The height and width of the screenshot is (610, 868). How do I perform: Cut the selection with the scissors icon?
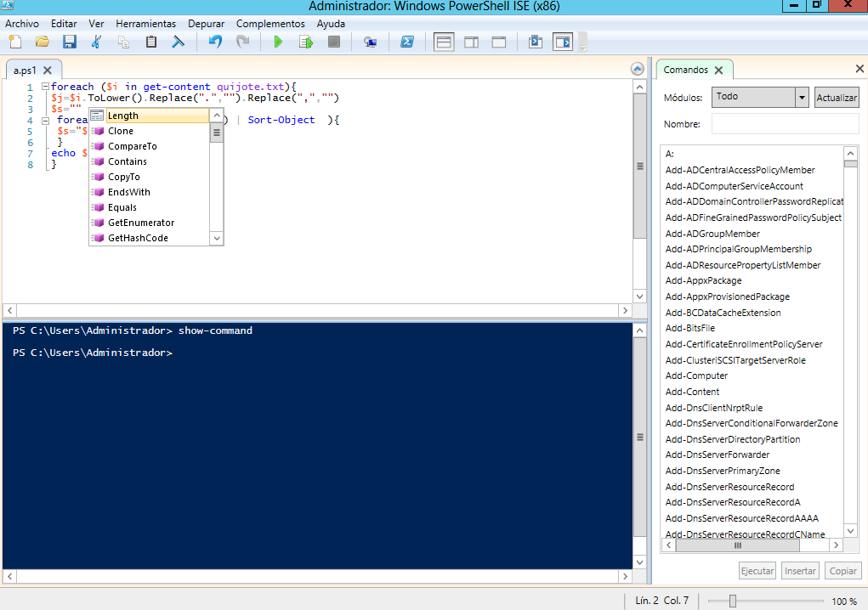pos(96,42)
